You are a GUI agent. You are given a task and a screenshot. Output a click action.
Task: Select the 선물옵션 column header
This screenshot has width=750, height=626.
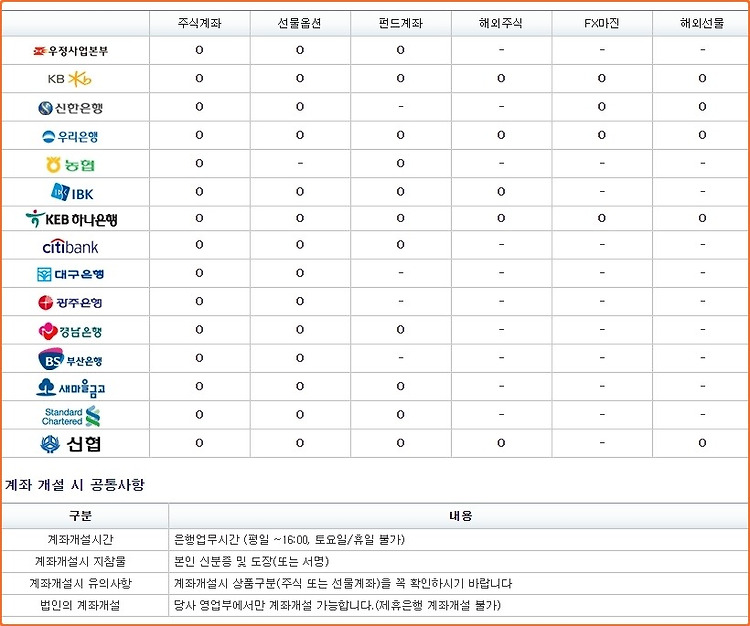(300, 23)
